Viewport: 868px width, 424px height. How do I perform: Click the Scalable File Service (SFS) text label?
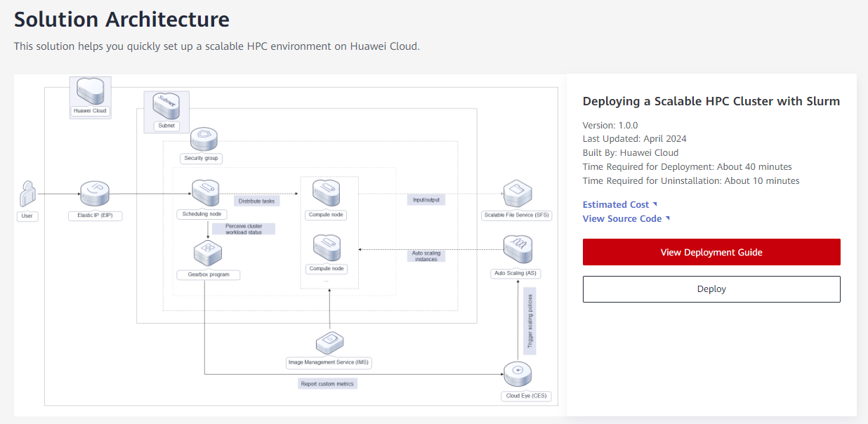[517, 215]
